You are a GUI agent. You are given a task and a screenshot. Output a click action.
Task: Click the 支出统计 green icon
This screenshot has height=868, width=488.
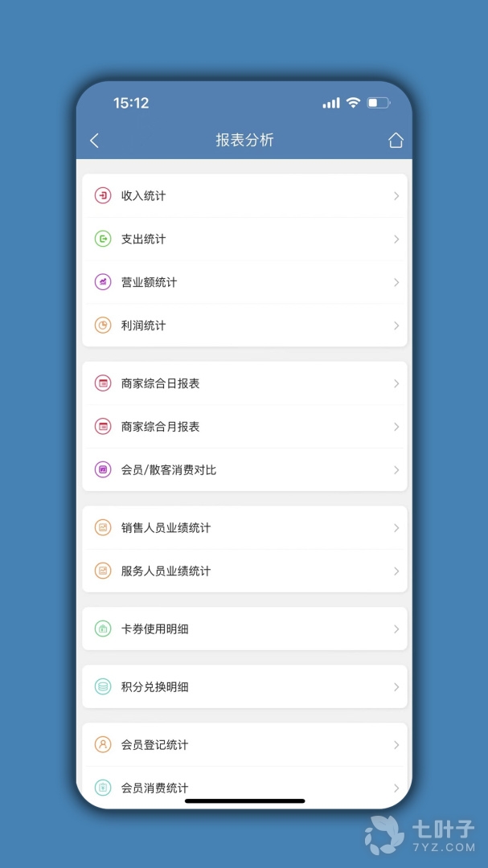coord(103,239)
